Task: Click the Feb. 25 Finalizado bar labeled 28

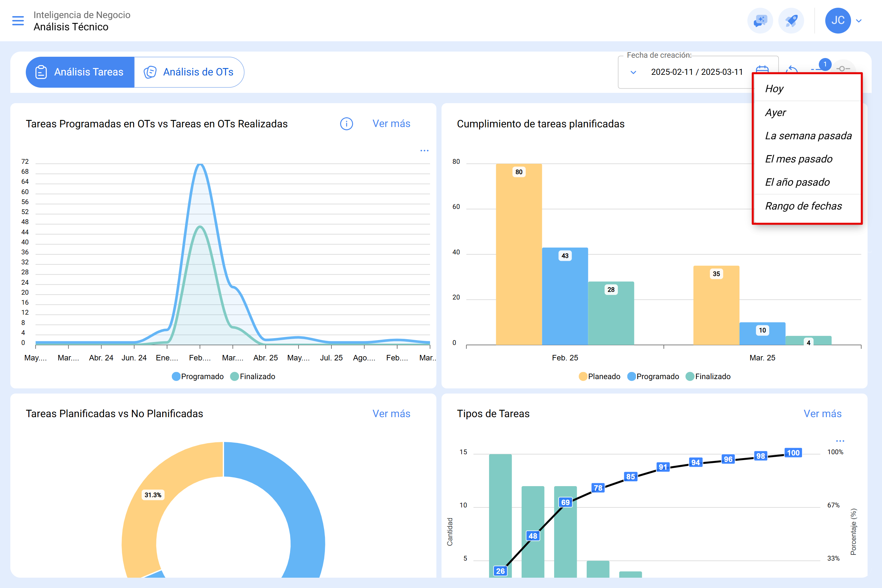Action: coord(611,313)
